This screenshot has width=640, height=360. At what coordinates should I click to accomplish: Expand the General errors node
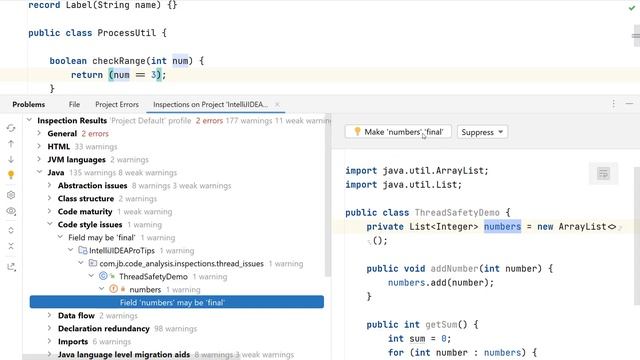coord(39,133)
